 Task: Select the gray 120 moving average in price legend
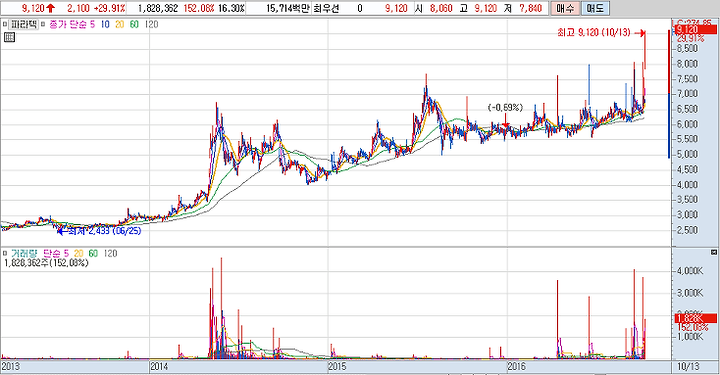pyautogui.click(x=151, y=24)
